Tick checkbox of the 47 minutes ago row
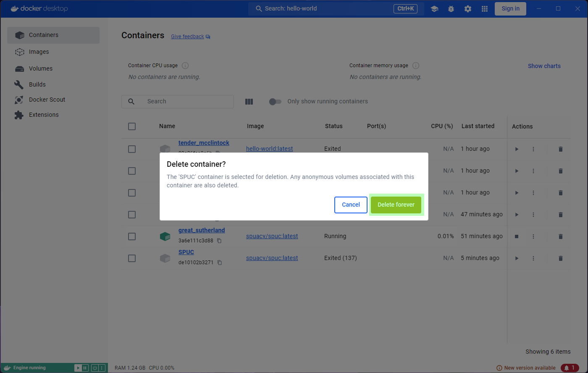 coord(132,215)
